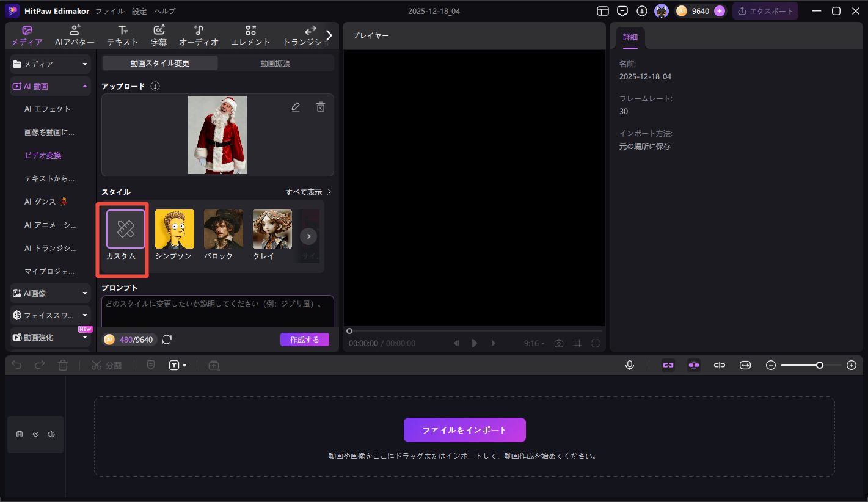Click the edit pencil icon on uploaded image

296,107
